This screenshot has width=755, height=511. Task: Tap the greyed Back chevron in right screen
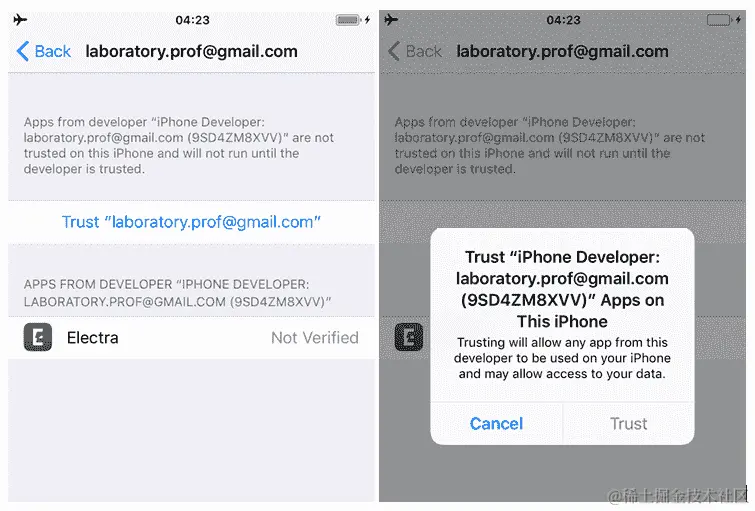click(394, 51)
